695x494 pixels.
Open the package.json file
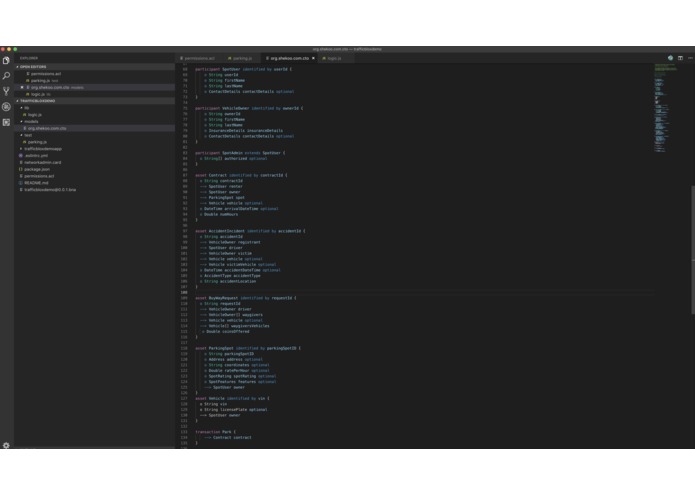[x=37, y=169]
